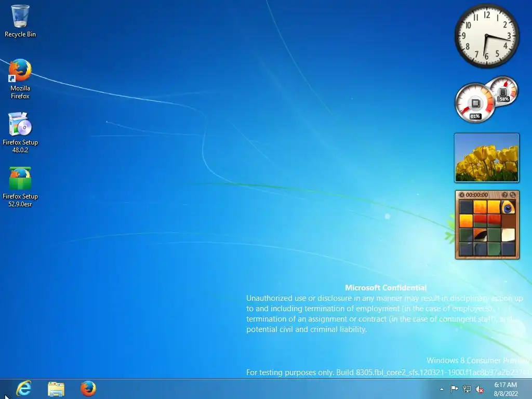532x399 pixels.
Task: Select the Firefox Setup 52.9.0esr installer icon
Action: coord(20,187)
